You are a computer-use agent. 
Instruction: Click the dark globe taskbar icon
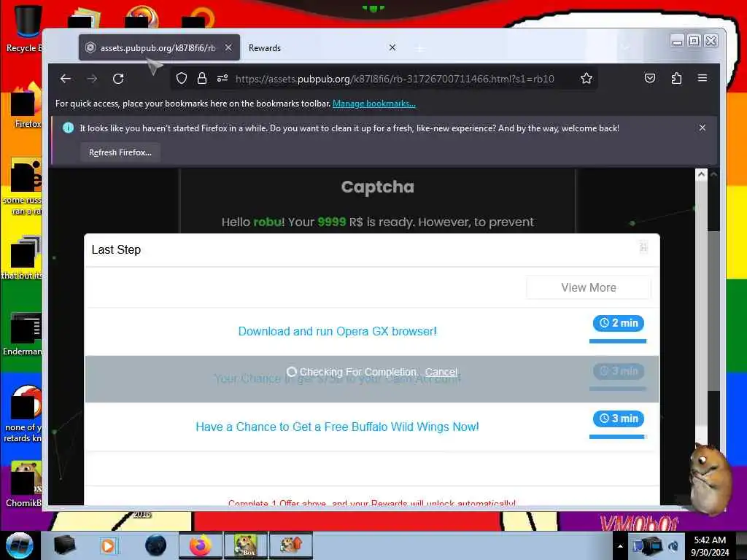[156, 545]
